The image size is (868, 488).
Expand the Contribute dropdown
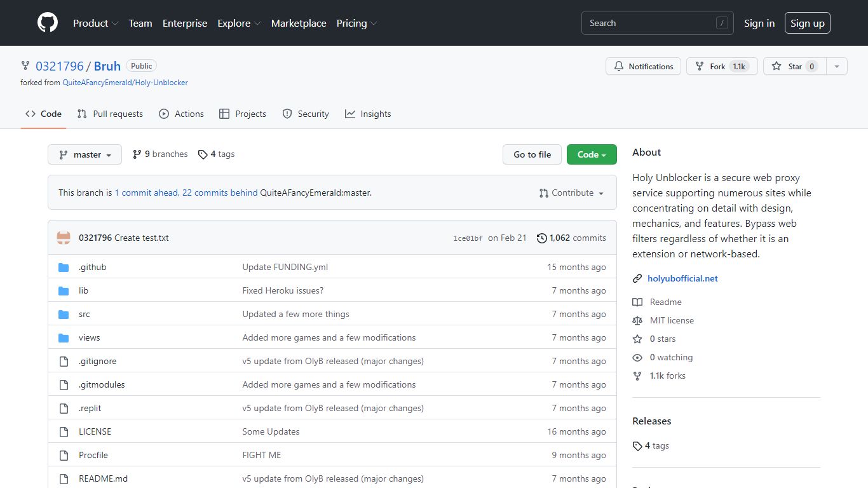pyautogui.click(x=572, y=193)
